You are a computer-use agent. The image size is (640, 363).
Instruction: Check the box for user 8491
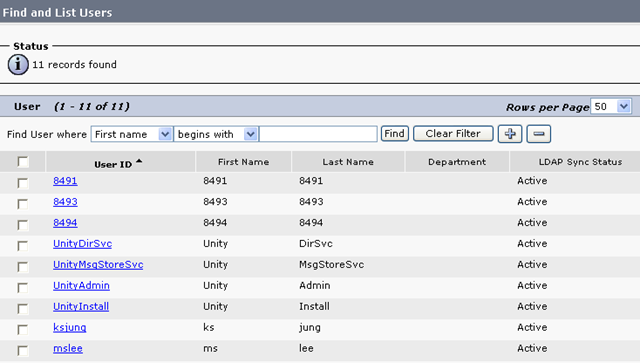[23, 183]
